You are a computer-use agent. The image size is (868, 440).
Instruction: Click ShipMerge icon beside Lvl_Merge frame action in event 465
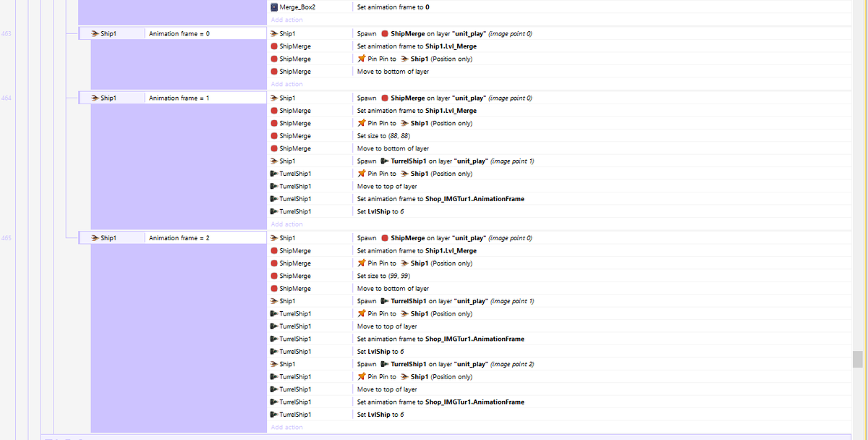pyautogui.click(x=274, y=250)
